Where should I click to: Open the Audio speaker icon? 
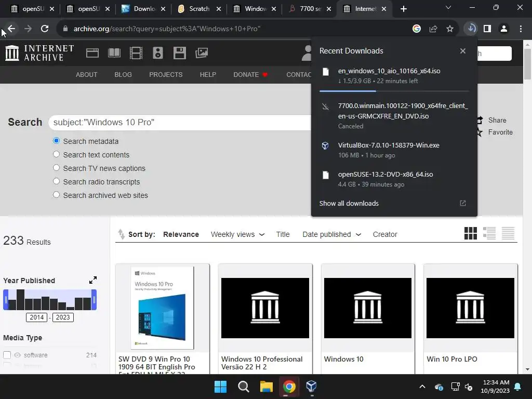pyautogui.click(x=158, y=53)
